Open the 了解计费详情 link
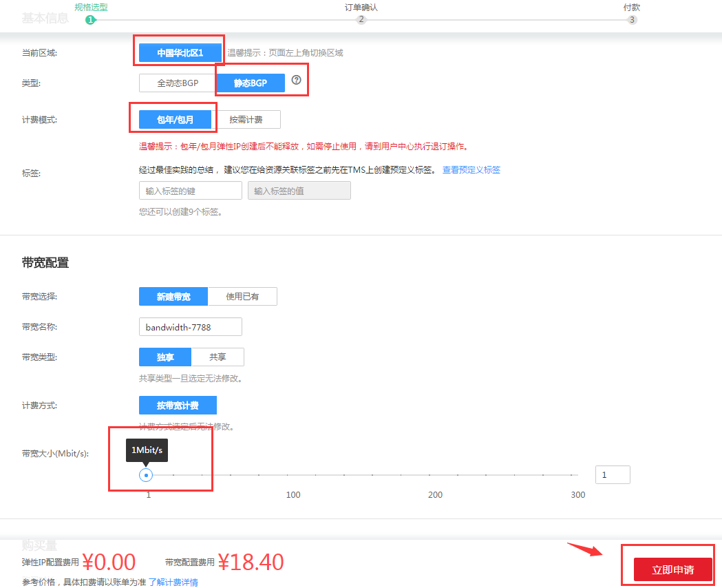Viewport: 722px width, 588px height. [x=173, y=582]
